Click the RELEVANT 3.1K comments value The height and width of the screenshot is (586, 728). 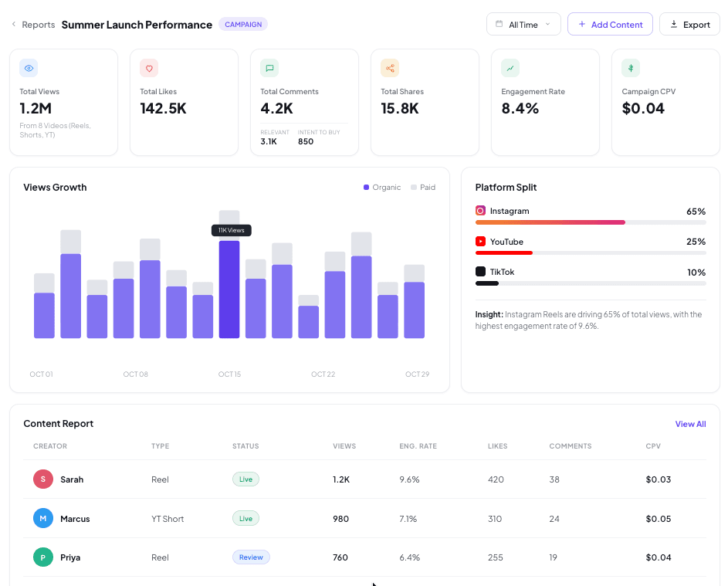269,141
